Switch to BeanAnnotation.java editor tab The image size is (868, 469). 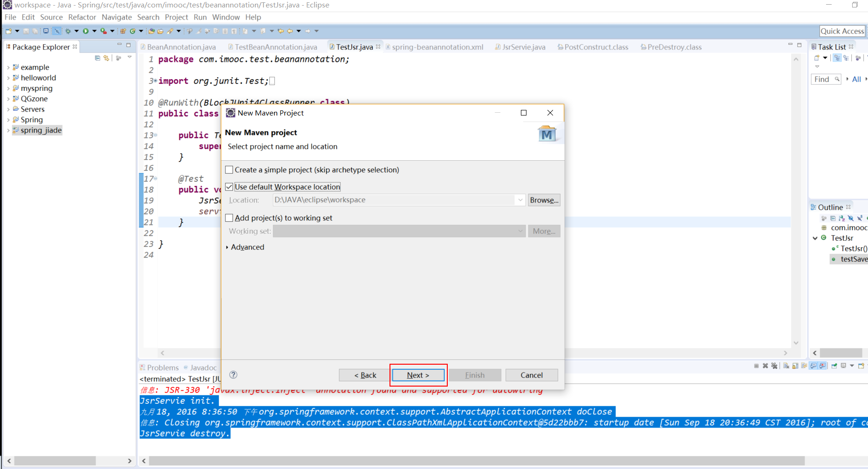click(178, 47)
